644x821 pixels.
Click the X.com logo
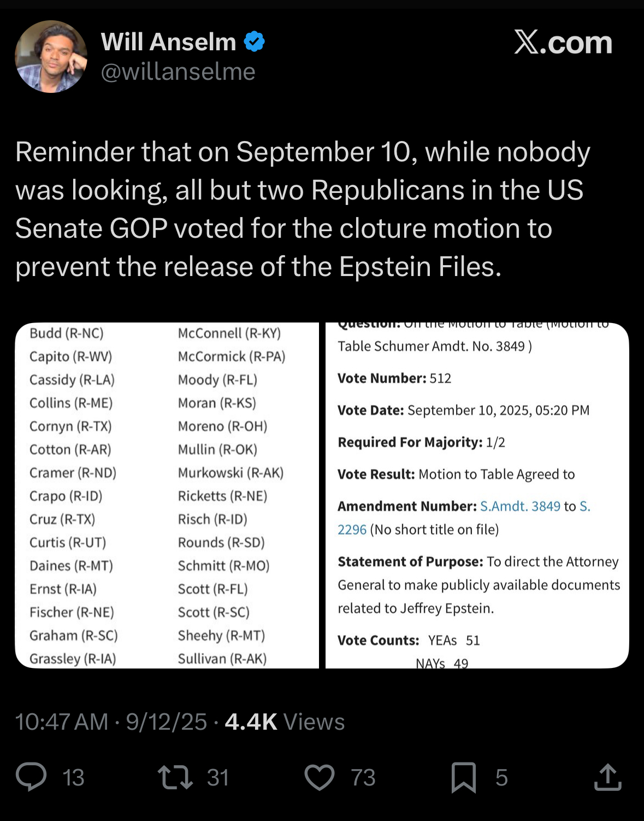[563, 42]
